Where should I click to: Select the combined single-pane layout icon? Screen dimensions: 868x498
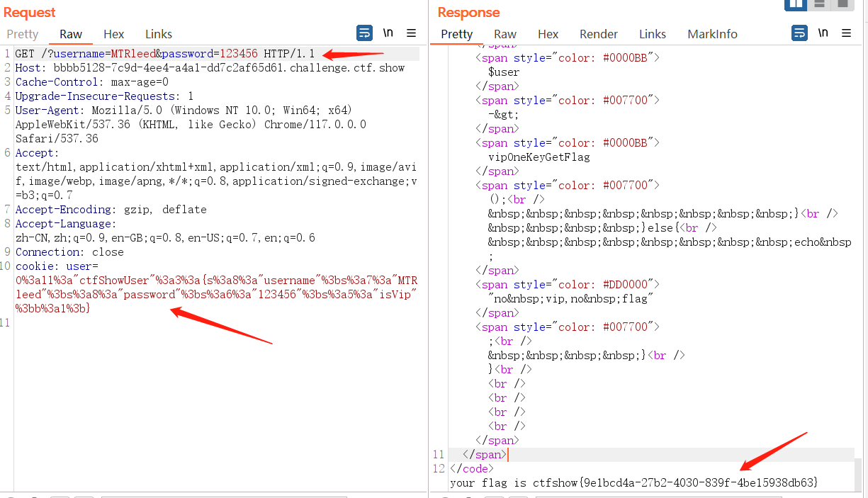pyautogui.click(x=842, y=4)
